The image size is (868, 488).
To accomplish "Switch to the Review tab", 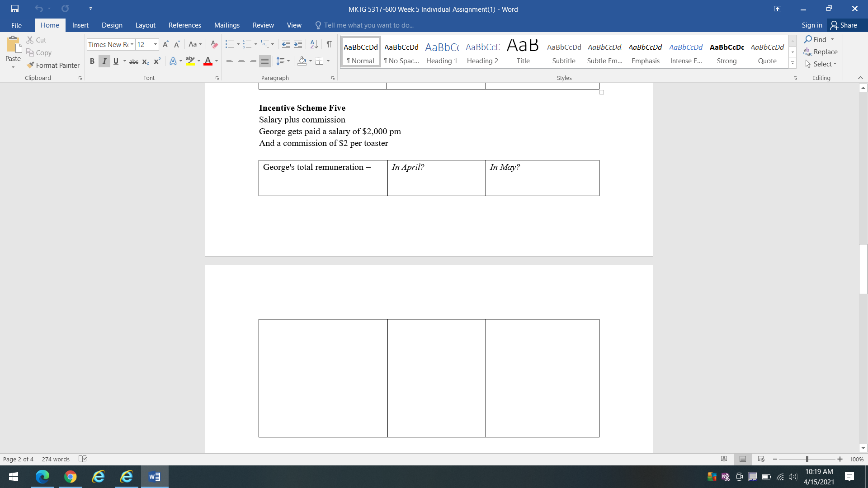I will (x=263, y=25).
